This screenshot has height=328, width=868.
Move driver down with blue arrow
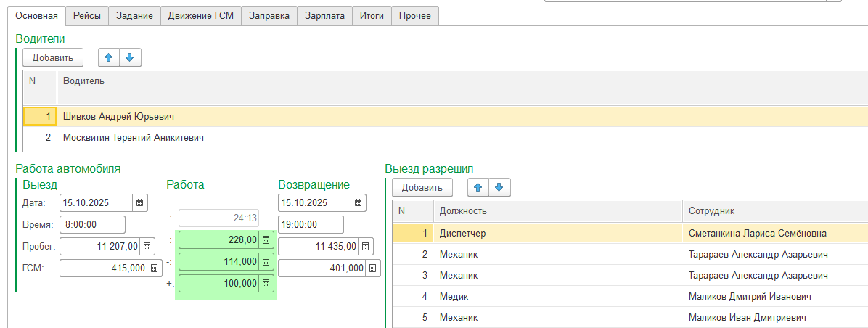(130, 57)
